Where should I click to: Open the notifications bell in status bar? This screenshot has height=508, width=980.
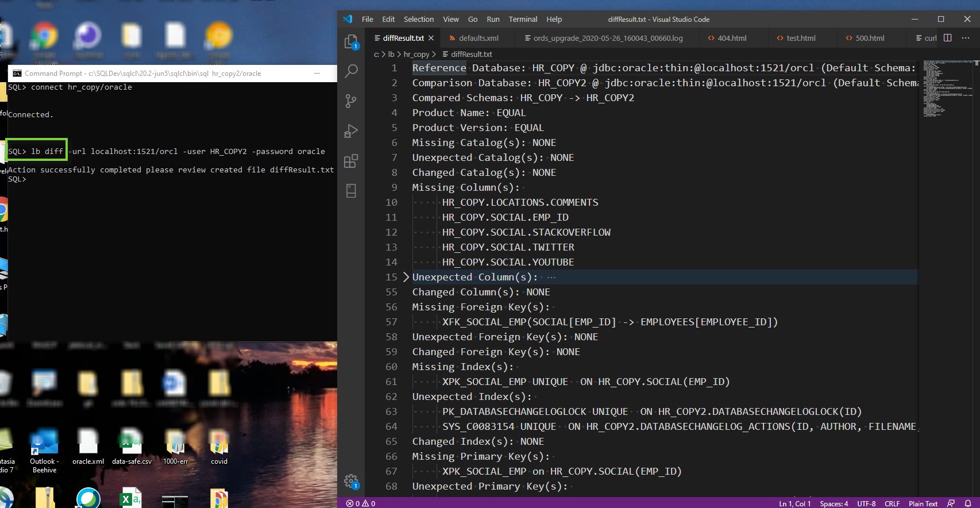pyautogui.click(x=968, y=503)
